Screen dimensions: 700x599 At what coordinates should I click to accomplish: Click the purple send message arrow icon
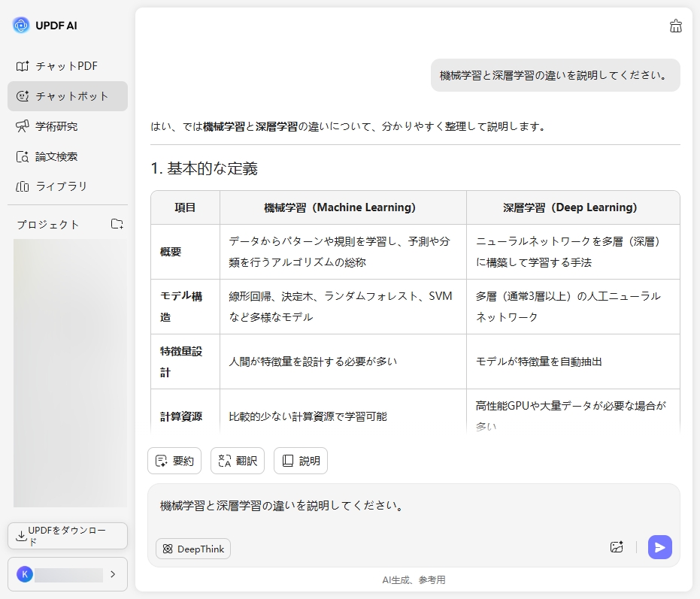(659, 548)
